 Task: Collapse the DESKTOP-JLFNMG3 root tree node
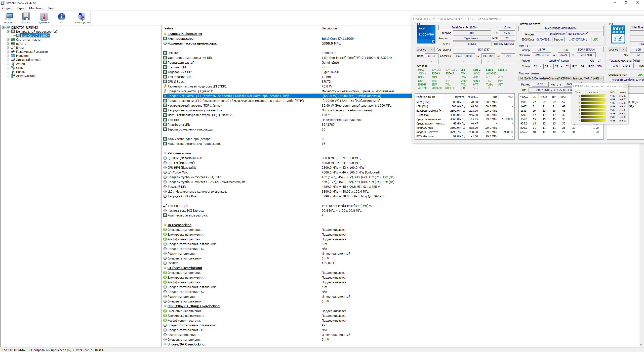(4, 28)
